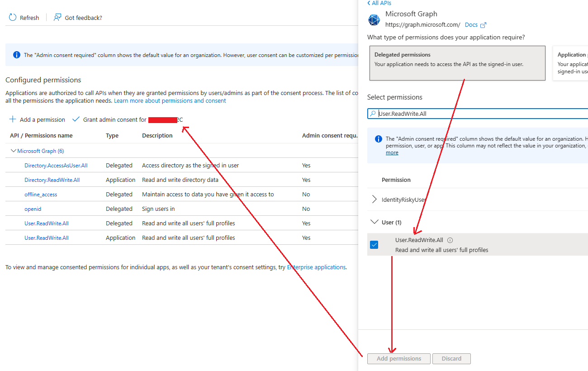Click the Microsoft Graph logo
The width and height of the screenshot is (588, 371).
[x=374, y=20]
